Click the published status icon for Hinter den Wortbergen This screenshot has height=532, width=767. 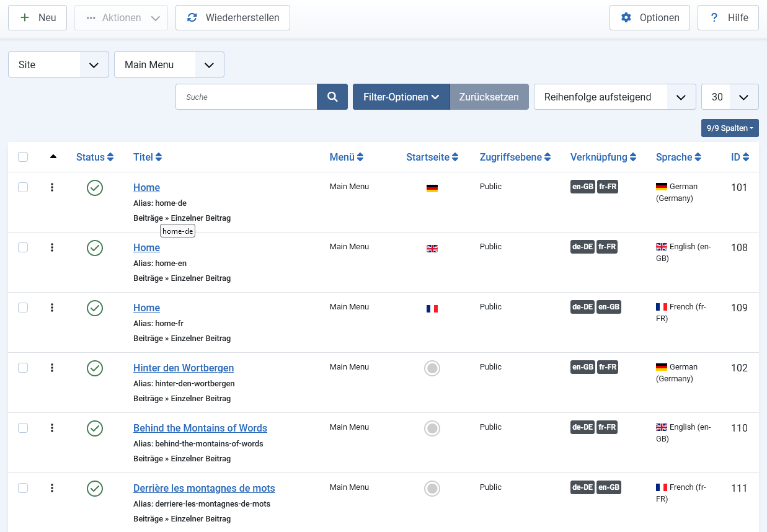95,368
